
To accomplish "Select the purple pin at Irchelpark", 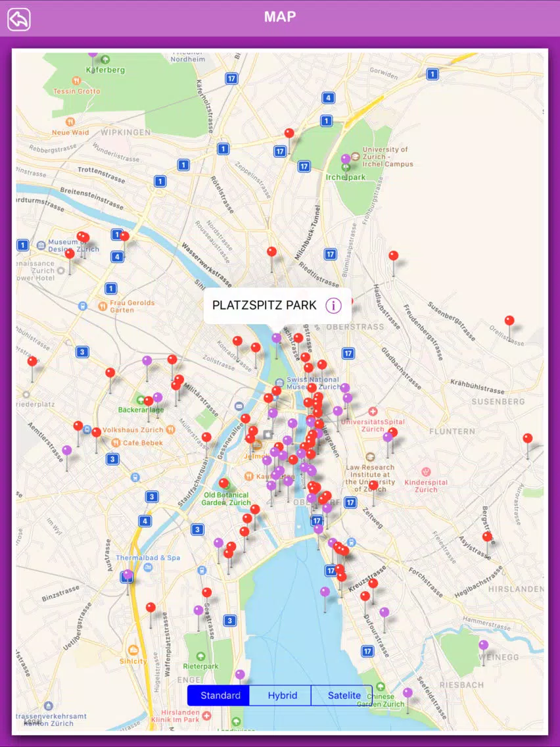I will (346, 158).
